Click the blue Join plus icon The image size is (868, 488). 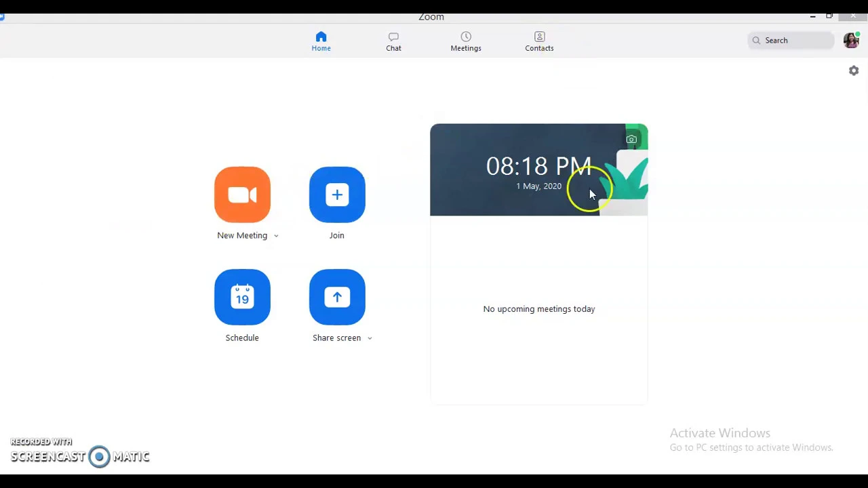(x=337, y=195)
